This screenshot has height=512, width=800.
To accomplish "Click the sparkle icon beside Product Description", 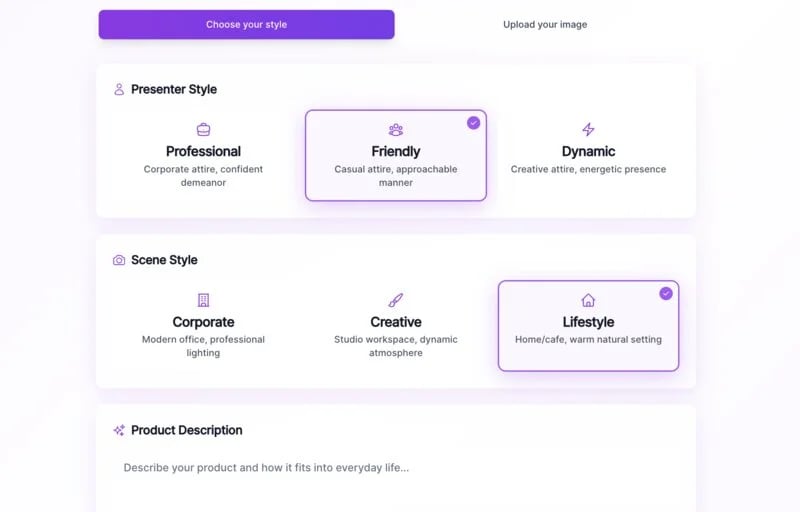I will 119,430.
